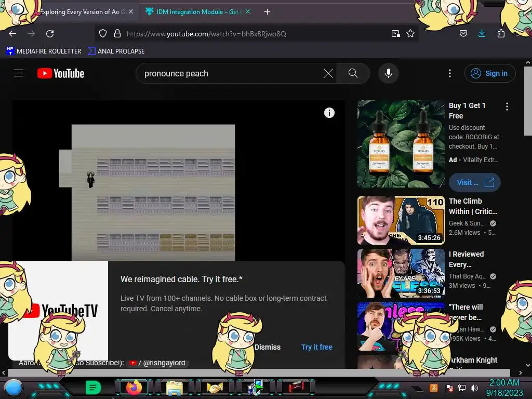Sign in to YouTube
This screenshot has height=399, width=532.
tap(490, 73)
